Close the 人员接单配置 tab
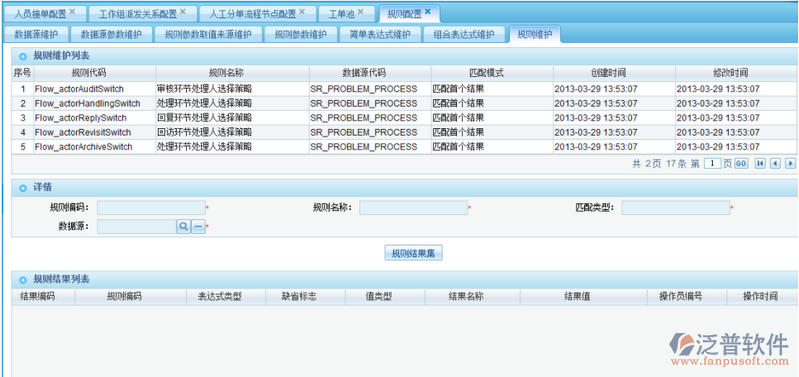Screen dimensions: 799x377 point(72,11)
